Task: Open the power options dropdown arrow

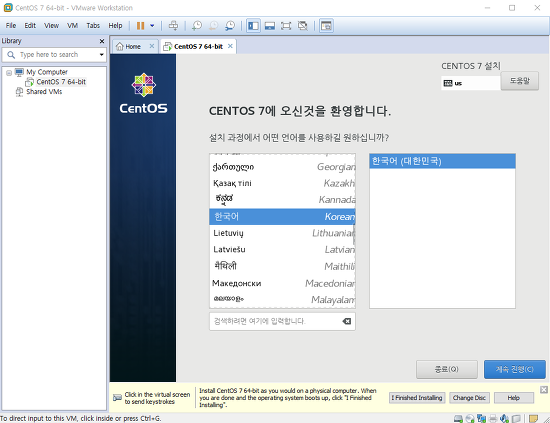Action: [152, 26]
